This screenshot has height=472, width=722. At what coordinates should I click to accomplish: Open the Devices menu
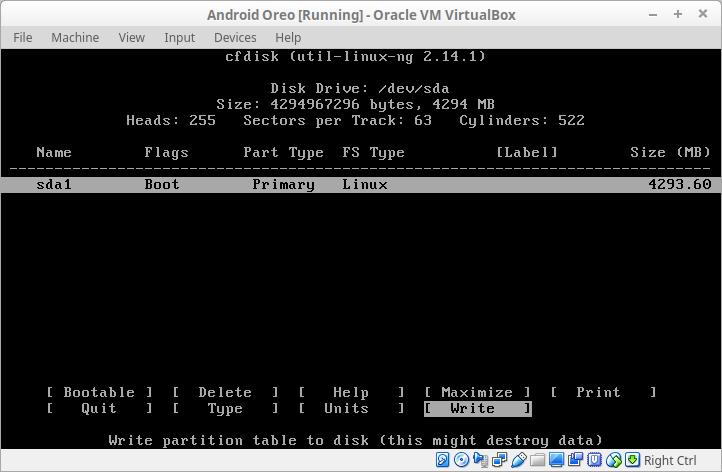[235, 37]
